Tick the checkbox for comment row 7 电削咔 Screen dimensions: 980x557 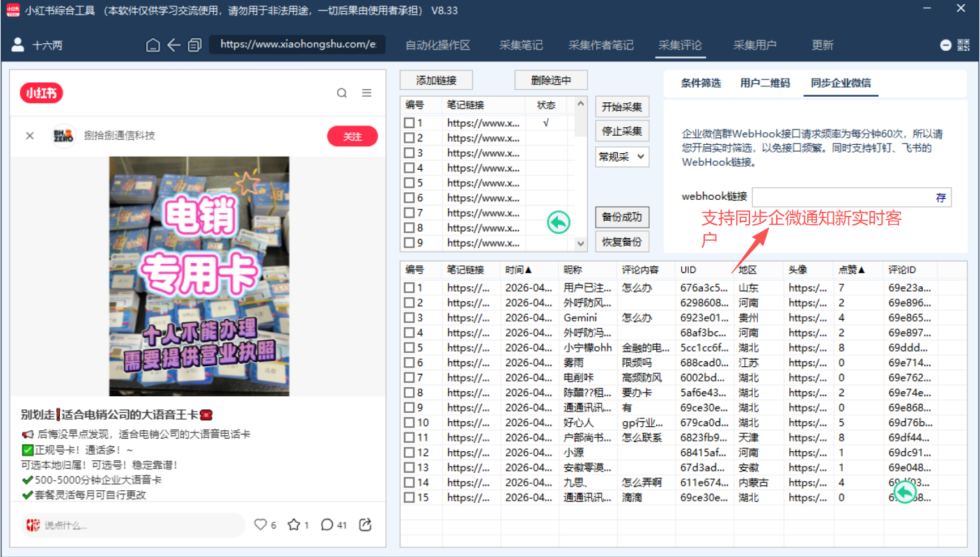click(x=410, y=378)
